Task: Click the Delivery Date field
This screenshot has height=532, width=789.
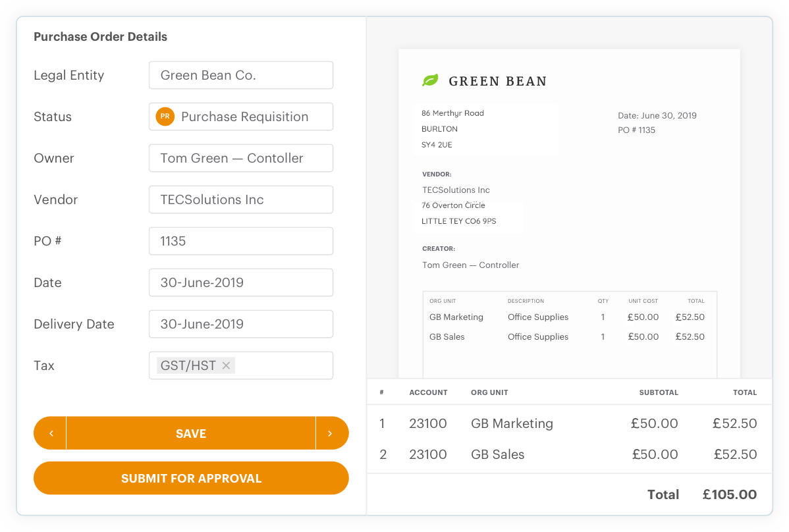Action: tap(240, 324)
